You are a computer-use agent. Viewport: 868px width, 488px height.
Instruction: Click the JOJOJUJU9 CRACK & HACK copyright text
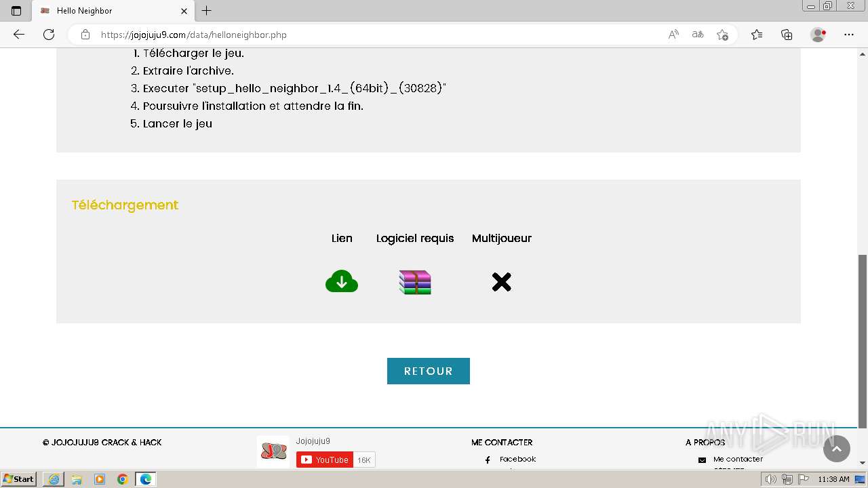[x=102, y=442]
